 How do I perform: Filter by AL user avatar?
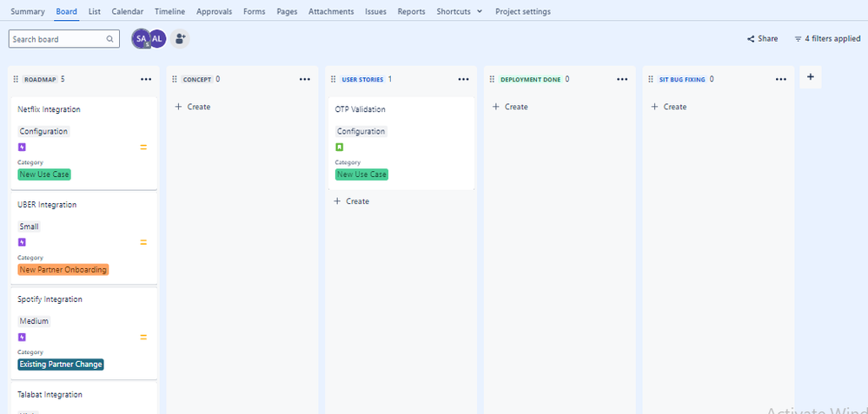158,39
